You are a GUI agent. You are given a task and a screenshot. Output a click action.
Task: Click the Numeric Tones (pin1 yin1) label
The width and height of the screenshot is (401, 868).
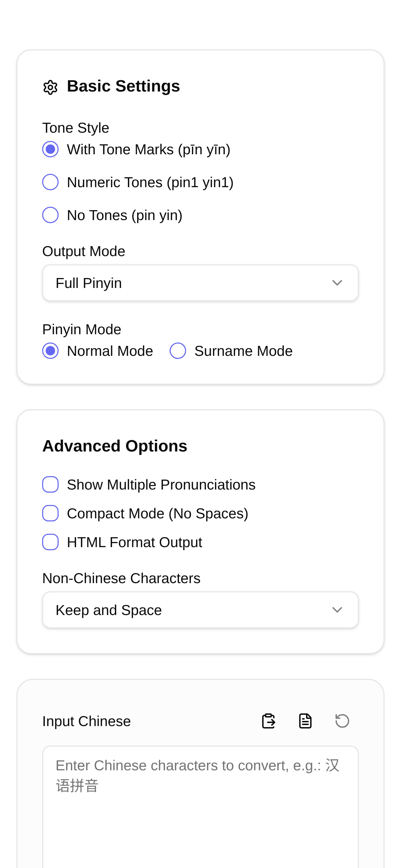click(x=150, y=182)
